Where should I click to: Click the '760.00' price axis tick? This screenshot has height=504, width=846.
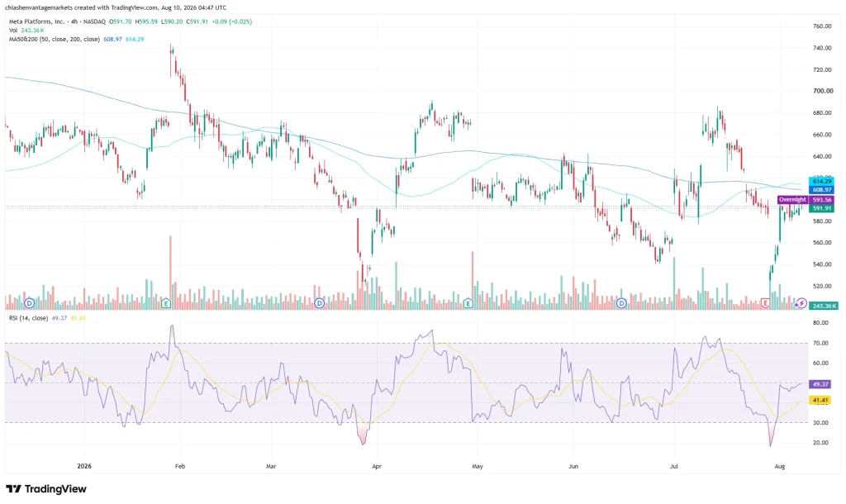coord(822,26)
